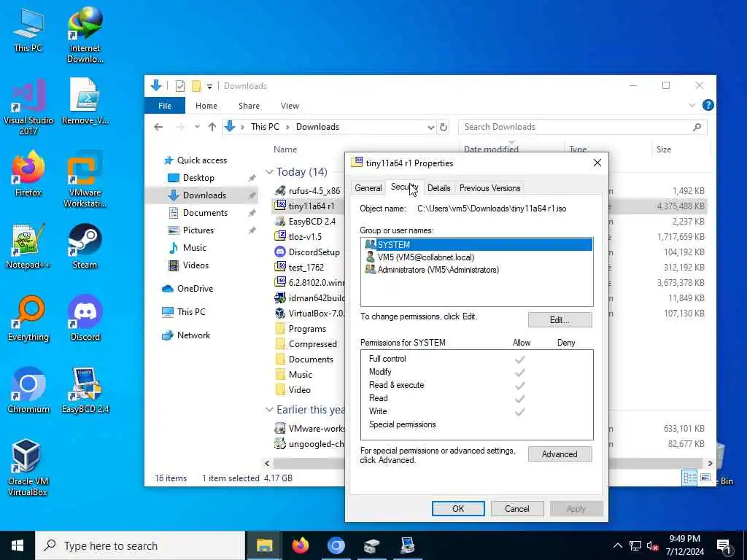
Task: Switch to details view in Explorer status bar
Action: 689,478
